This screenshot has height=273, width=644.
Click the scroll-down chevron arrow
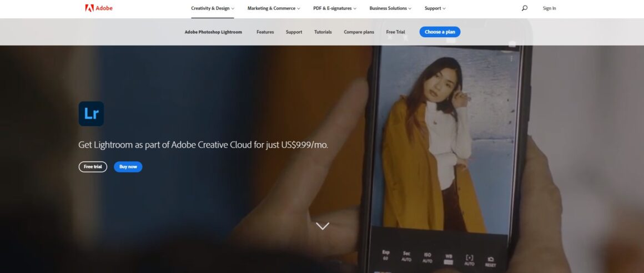pos(323,226)
